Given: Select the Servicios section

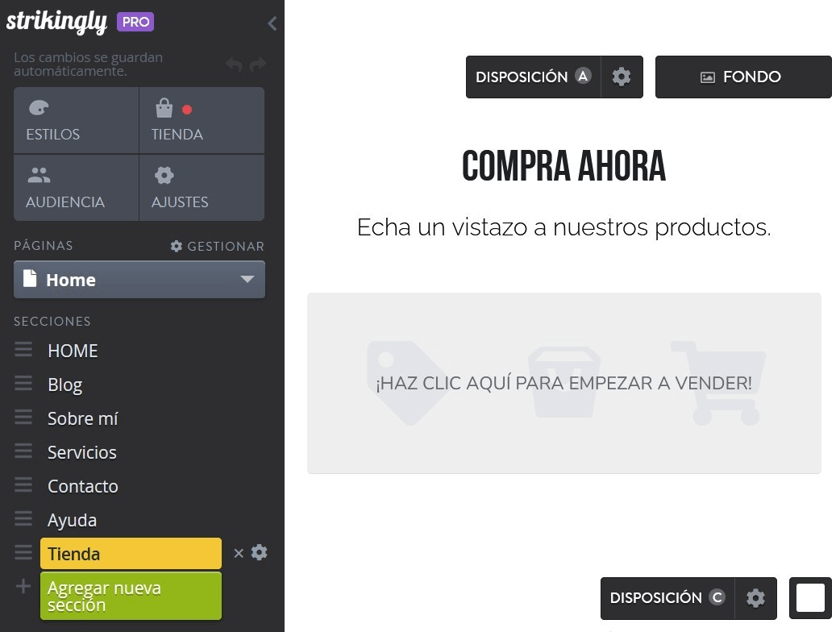Looking at the screenshot, I should coord(82,452).
